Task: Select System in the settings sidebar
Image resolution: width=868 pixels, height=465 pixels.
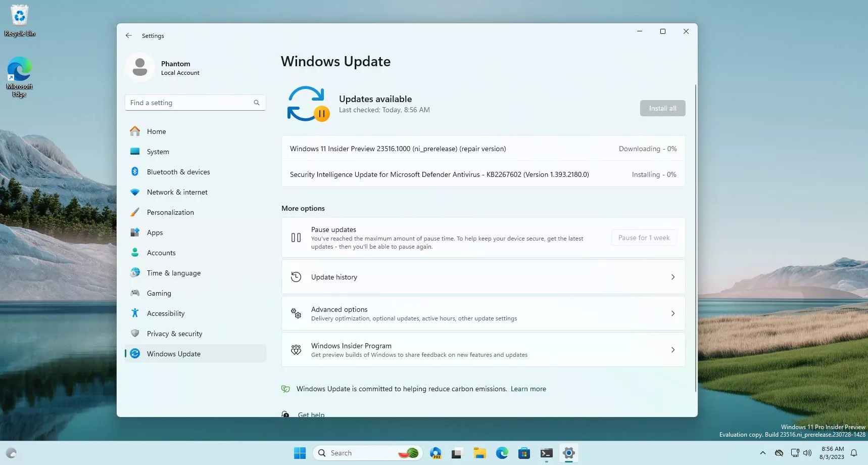Action: pyautogui.click(x=195, y=152)
